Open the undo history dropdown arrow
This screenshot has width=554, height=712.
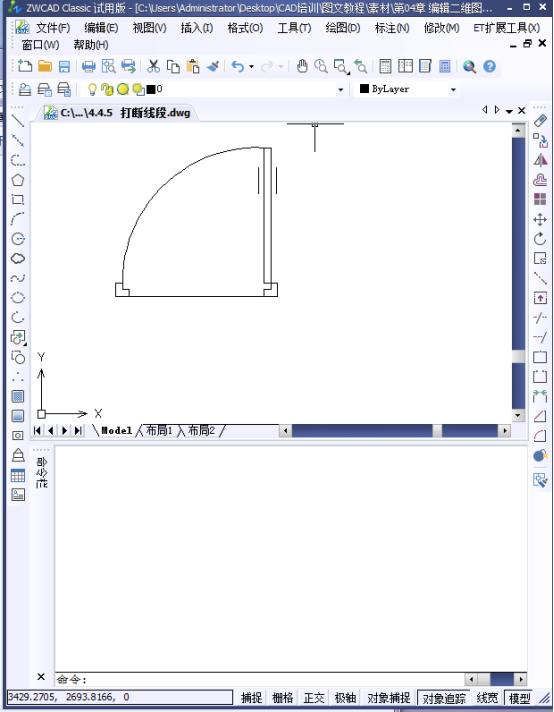251,67
